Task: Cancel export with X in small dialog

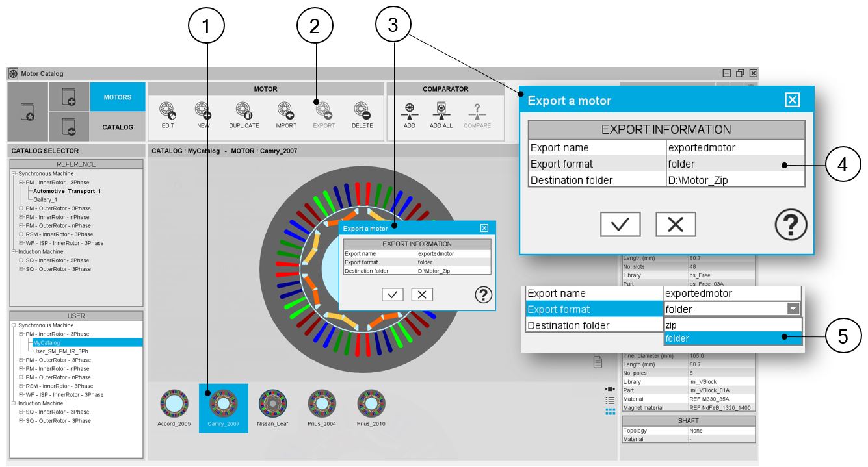Action: [422, 295]
